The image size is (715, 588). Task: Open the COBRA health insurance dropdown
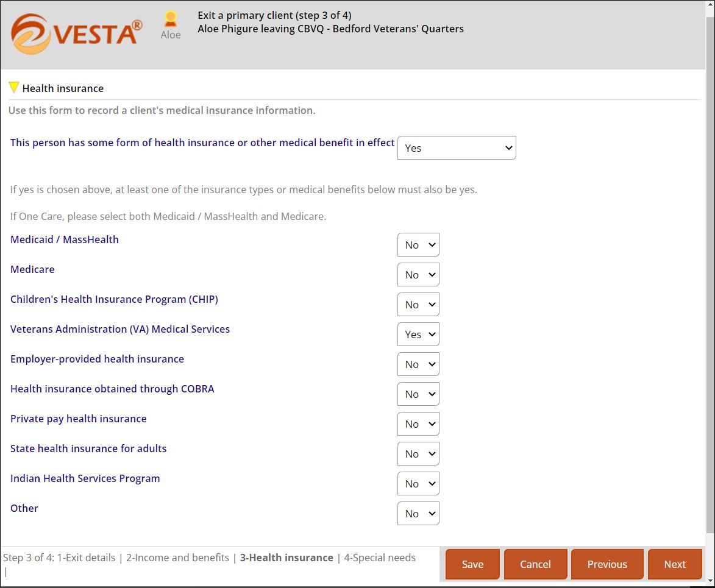pyautogui.click(x=418, y=394)
